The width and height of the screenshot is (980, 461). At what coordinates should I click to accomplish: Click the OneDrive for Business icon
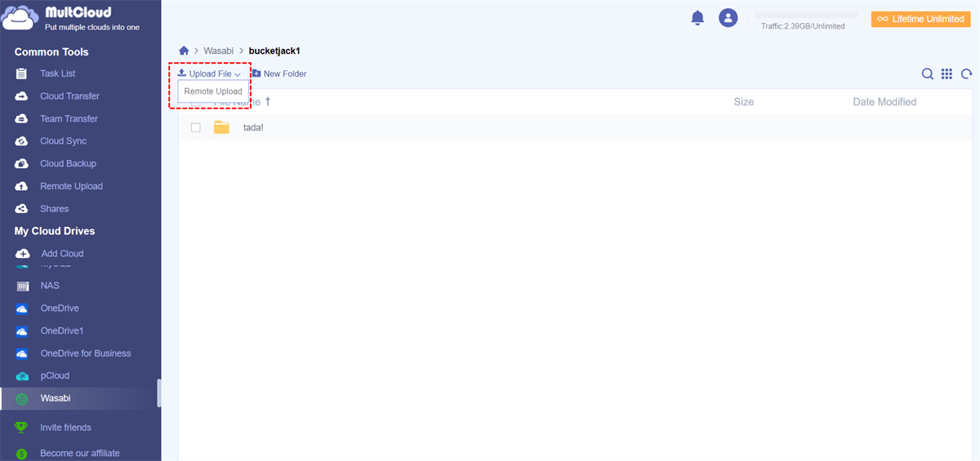point(23,353)
